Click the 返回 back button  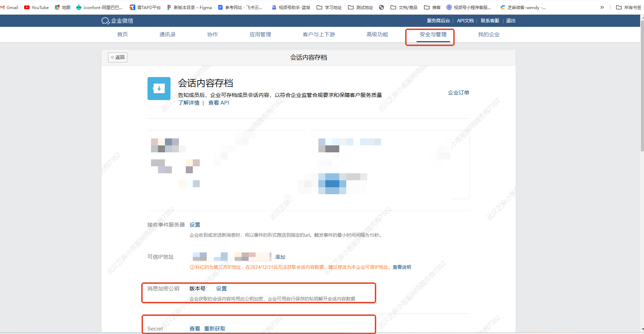pos(118,57)
